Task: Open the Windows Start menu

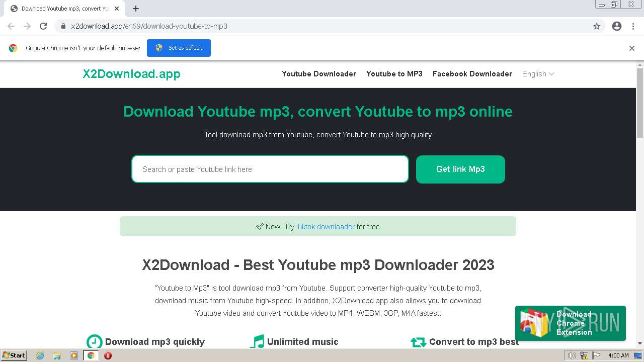Action: (x=14, y=355)
